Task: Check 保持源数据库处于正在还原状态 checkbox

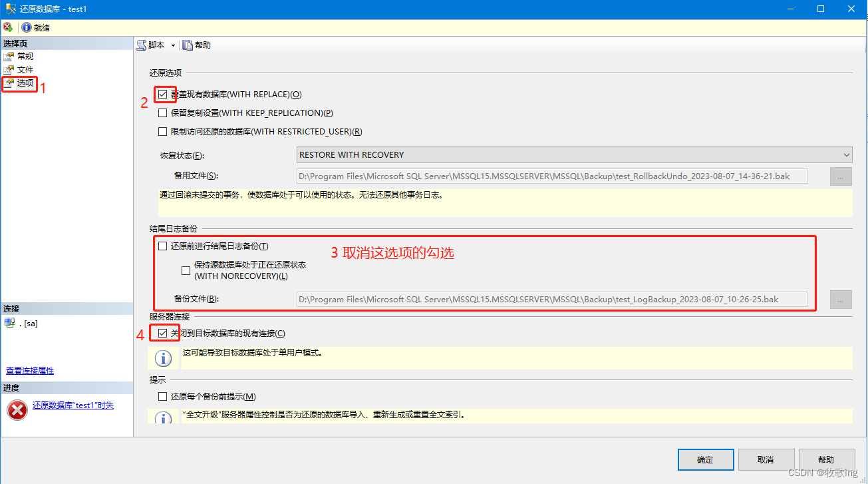Action: (x=186, y=271)
